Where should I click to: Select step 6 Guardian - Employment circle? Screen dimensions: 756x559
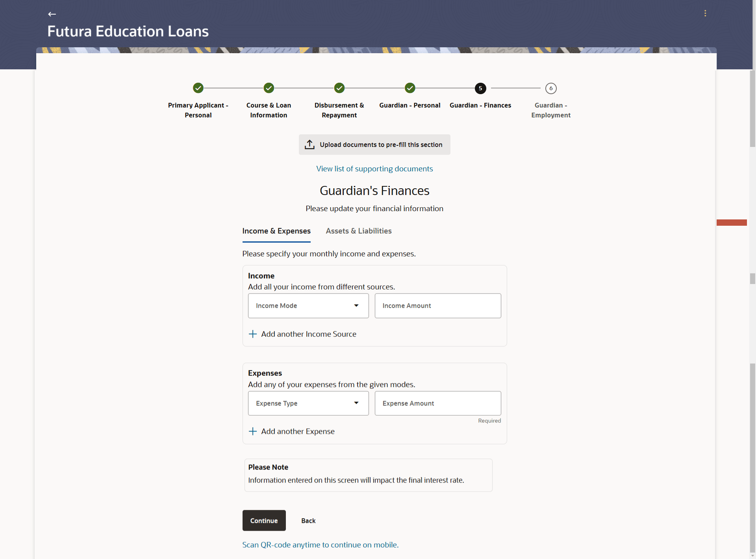(550, 88)
